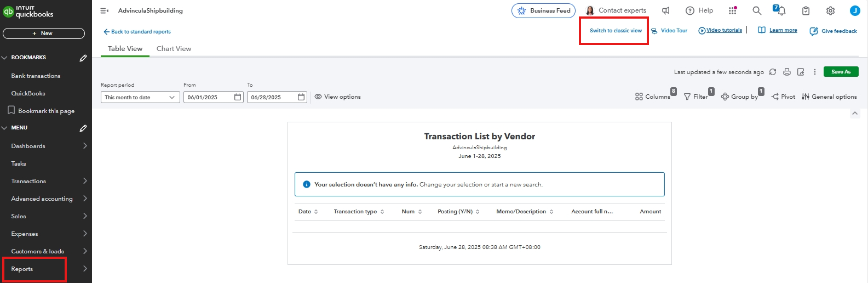
Task: Open the Report period dropdown
Action: [140, 97]
